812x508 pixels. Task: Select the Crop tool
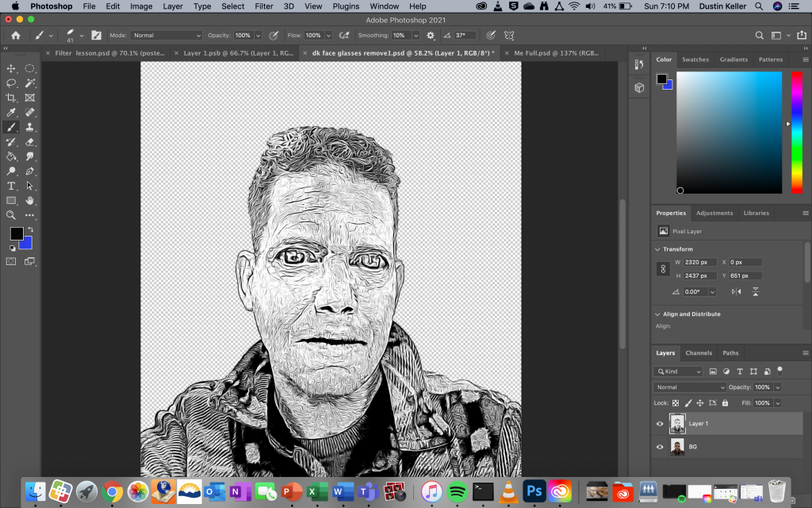[x=11, y=98]
